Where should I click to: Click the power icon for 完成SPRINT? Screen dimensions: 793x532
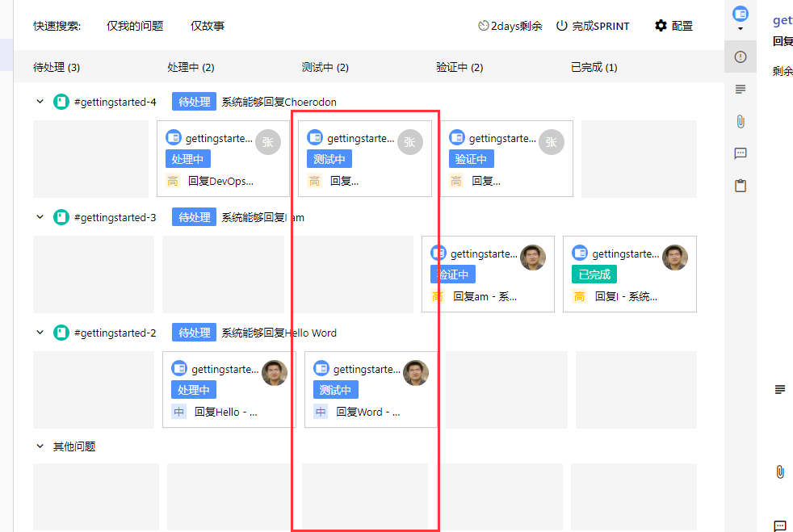click(561, 25)
